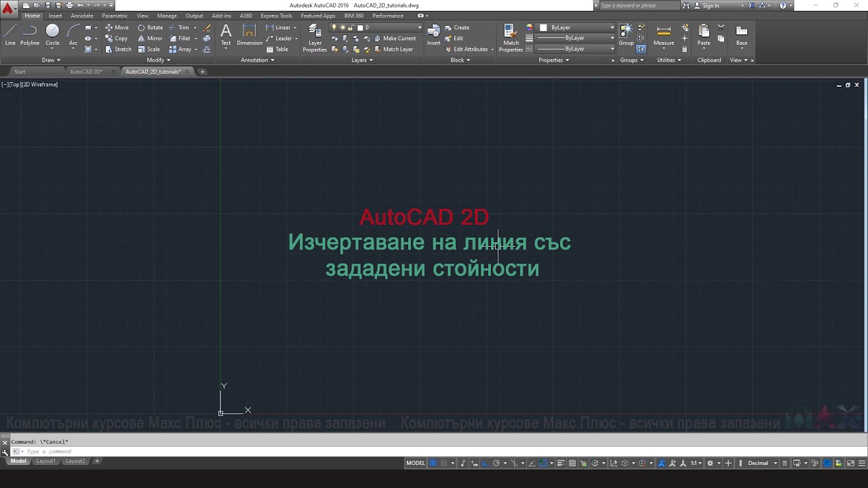The image size is (868, 488).
Task: Click the object color wheel icon
Action: click(530, 28)
